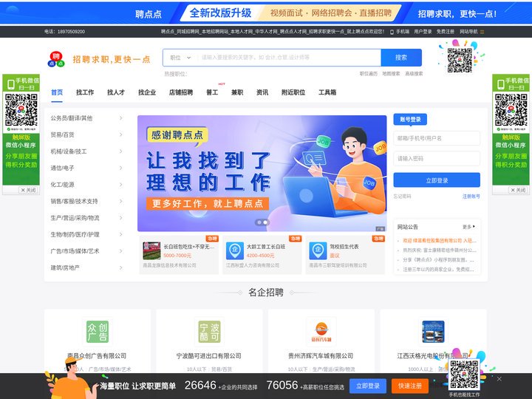Click the 江西沃格光电 company logo

click(x=433, y=332)
